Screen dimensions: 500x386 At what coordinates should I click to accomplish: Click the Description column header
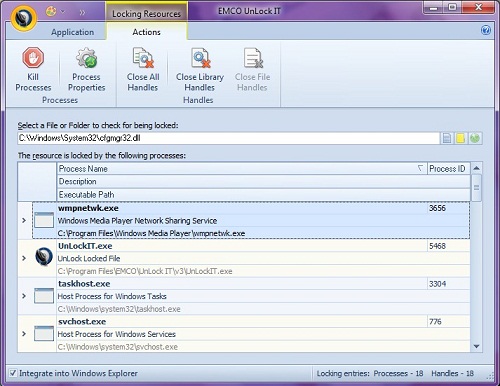click(263, 182)
